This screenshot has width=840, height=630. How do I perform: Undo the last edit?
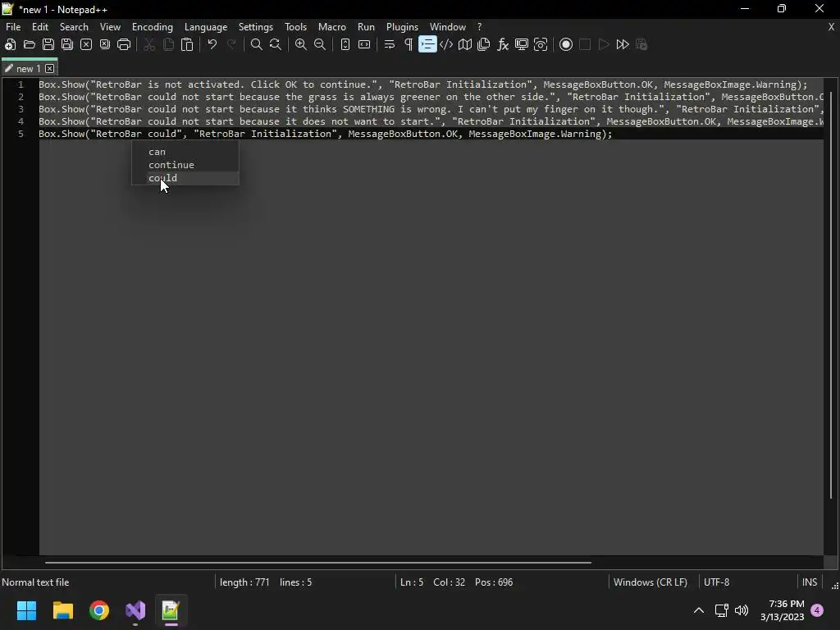point(212,44)
